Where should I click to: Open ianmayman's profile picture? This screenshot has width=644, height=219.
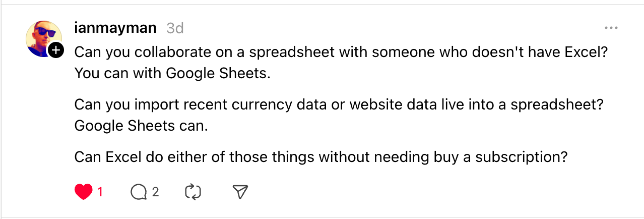tap(42, 38)
